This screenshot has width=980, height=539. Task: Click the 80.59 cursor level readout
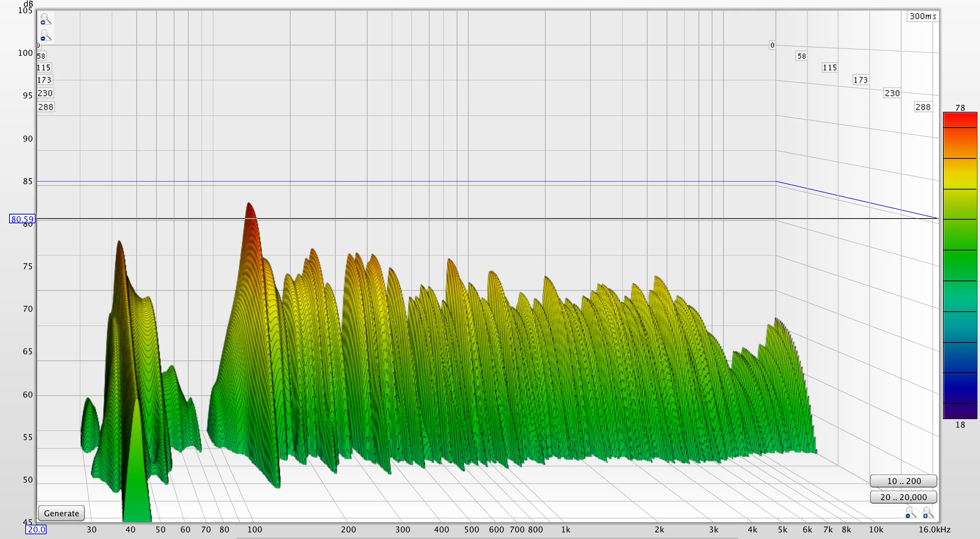[22, 219]
